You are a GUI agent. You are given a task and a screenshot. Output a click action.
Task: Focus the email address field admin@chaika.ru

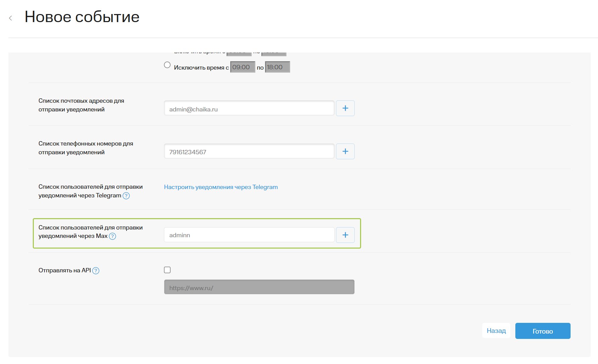pos(249,108)
